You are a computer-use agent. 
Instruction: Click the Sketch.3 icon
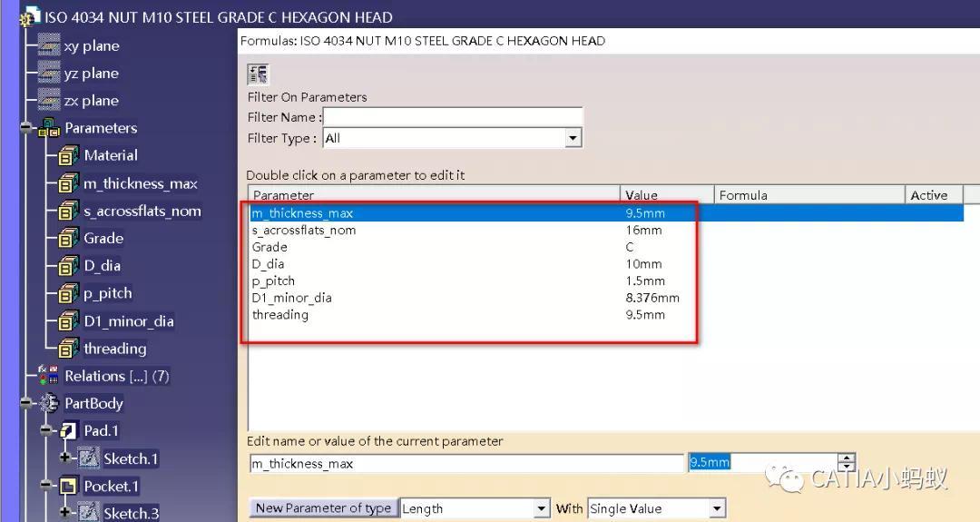tap(88, 513)
